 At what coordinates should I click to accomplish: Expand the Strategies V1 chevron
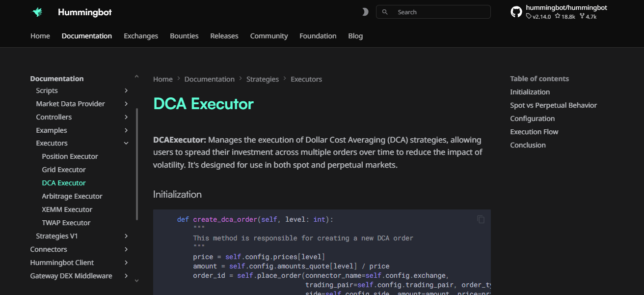point(126,236)
